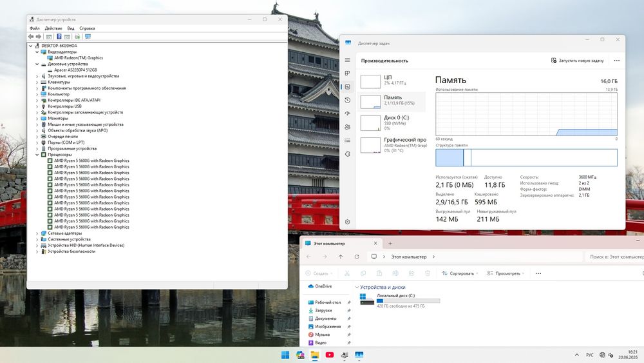Click the Forward arrow in Device Manager toolbar
Screen dimensions: 644x363
tap(38, 37)
